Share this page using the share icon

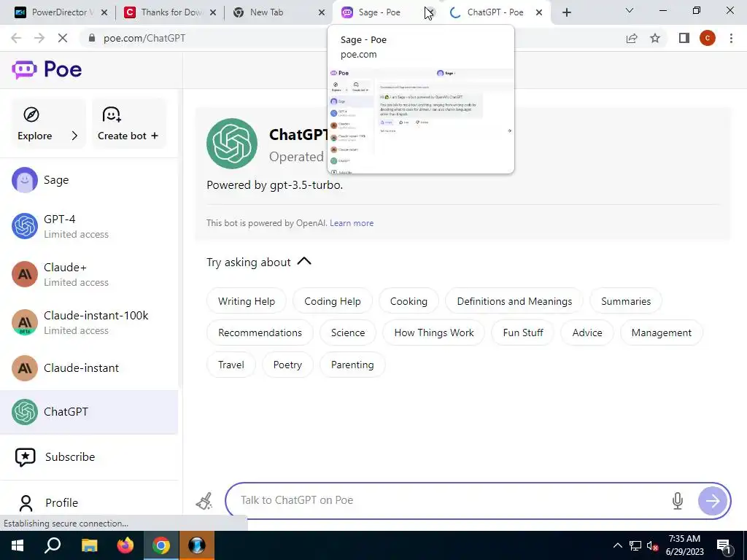[632, 38]
